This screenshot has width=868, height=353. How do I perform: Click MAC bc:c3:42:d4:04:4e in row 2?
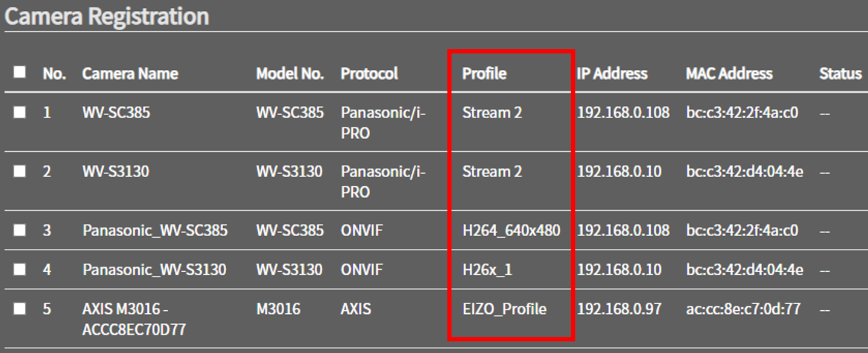coord(744,171)
